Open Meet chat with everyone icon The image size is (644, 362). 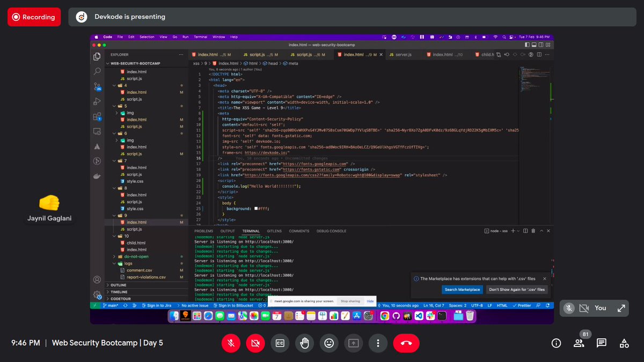click(x=602, y=343)
